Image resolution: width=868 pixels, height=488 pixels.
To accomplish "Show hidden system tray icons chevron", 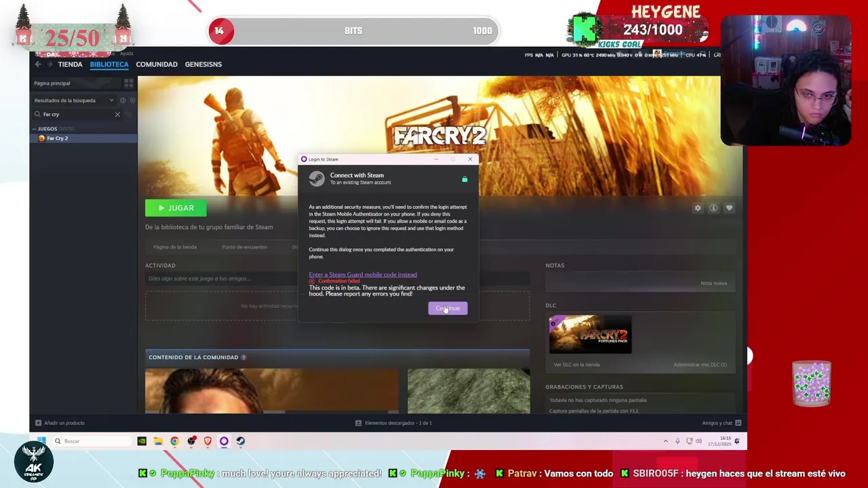I will click(665, 441).
